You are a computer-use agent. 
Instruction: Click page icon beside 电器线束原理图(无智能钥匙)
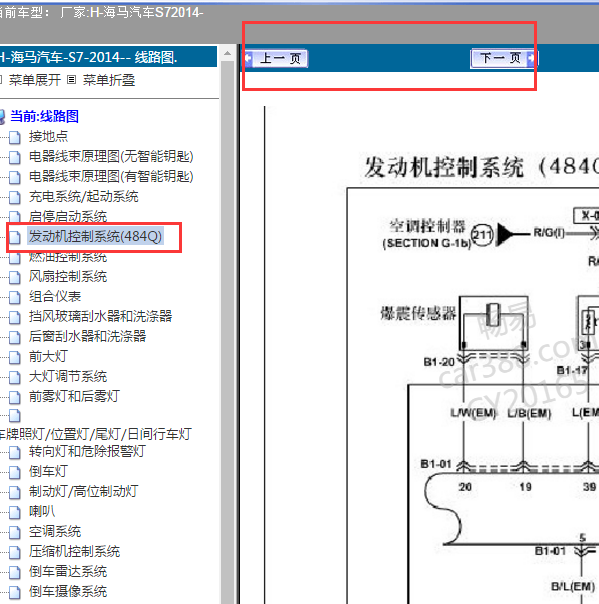(15, 157)
